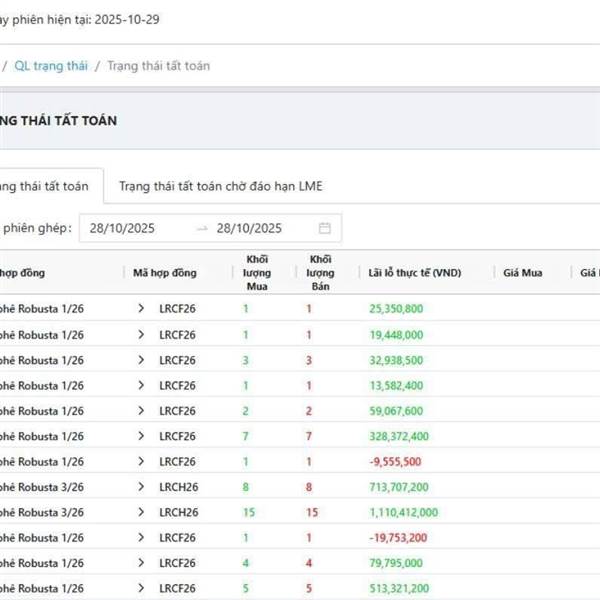600x600 pixels.
Task: Expand the row with profit 32,938,500
Action: click(x=141, y=360)
